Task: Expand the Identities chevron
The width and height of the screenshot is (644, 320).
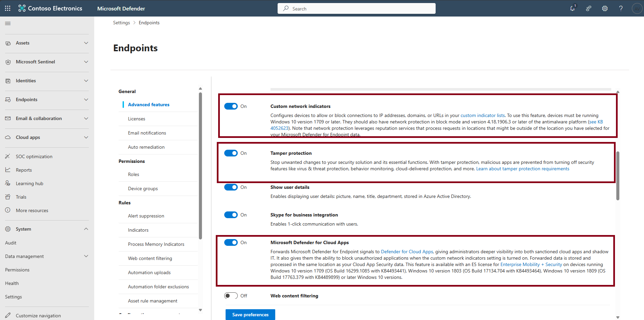Action: click(x=86, y=81)
